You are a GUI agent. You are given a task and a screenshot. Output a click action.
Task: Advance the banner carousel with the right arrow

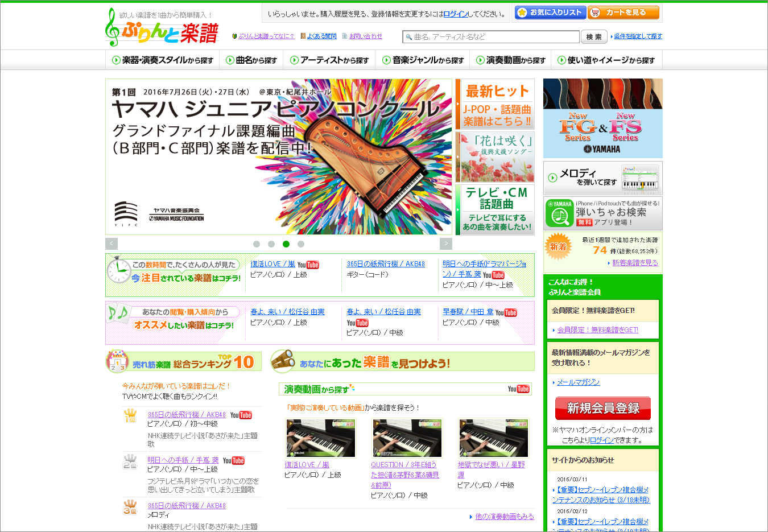point(446,243)
